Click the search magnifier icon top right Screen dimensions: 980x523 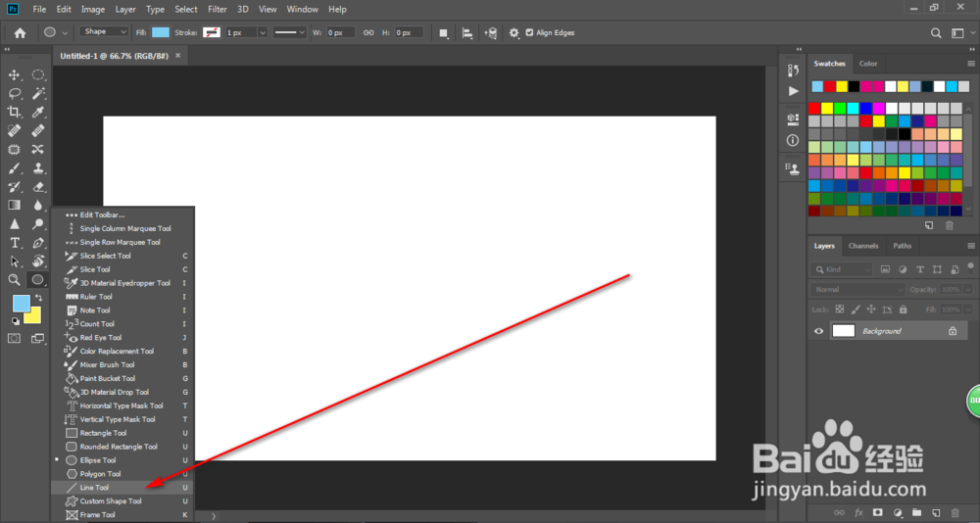tap(936, 33)
